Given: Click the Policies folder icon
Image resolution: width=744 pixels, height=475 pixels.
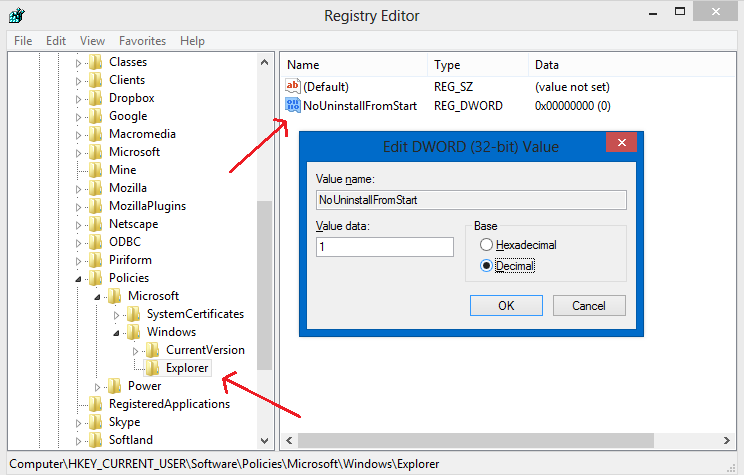Looking at the screenshot, I should 96,278.
